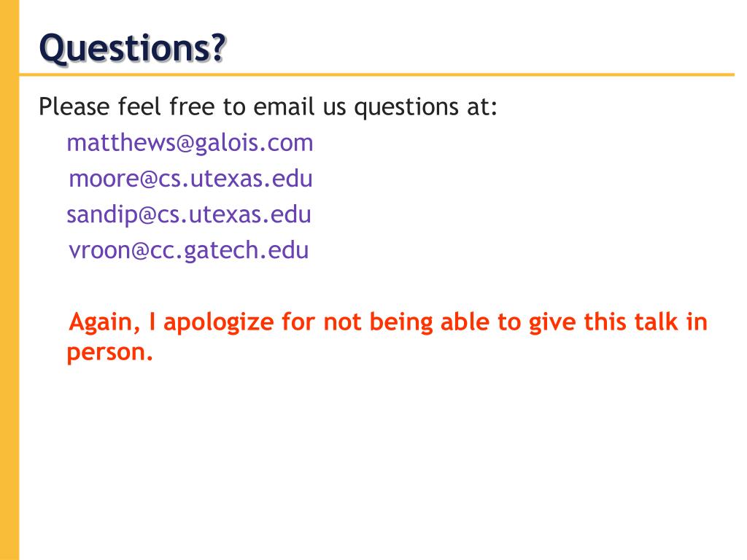The image size is (747, 560).
Task: Click the red apology text starting "Again"
Action: click(x=387, y=337)
